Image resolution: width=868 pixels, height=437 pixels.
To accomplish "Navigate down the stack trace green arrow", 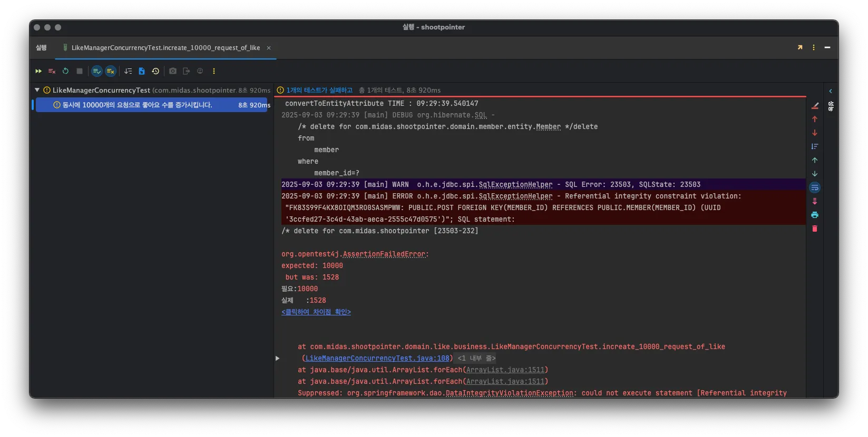I will pyautogui.click(x=815, y=174).
